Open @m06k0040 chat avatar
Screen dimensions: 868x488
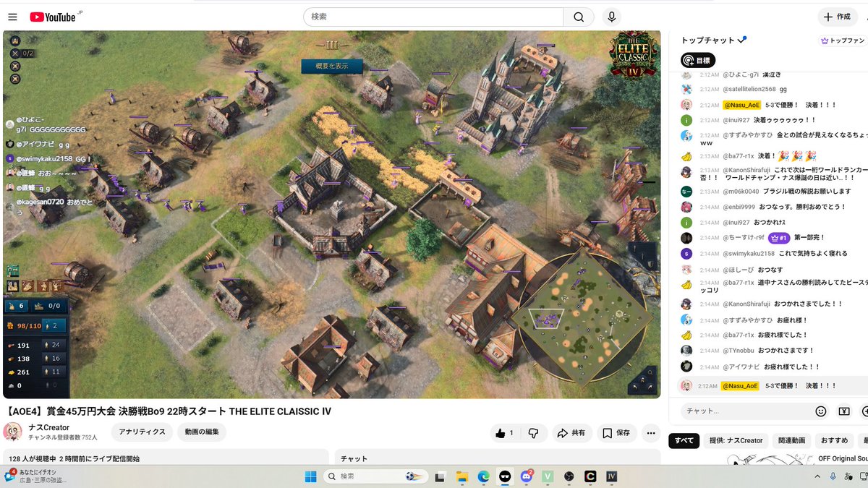pos(686,192)
